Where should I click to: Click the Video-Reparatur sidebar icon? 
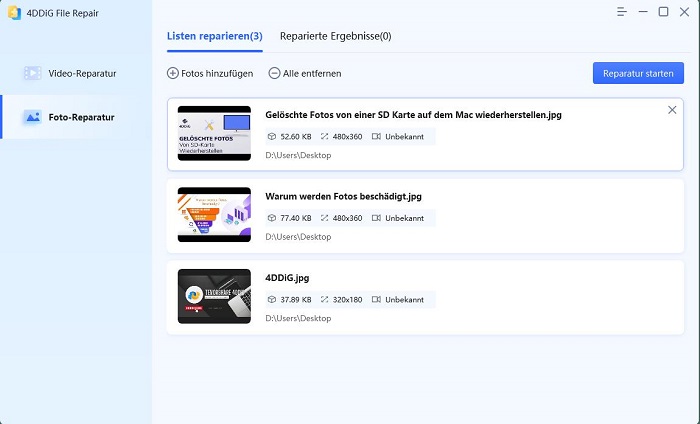32,73
